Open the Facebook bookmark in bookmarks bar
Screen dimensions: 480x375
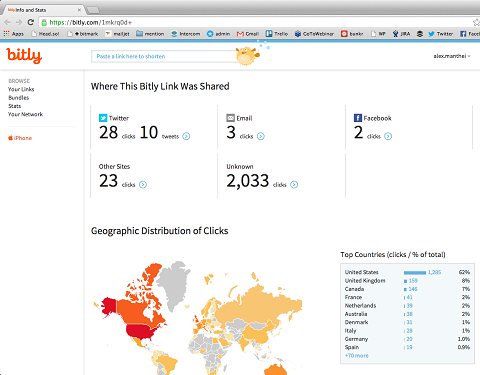470,34
